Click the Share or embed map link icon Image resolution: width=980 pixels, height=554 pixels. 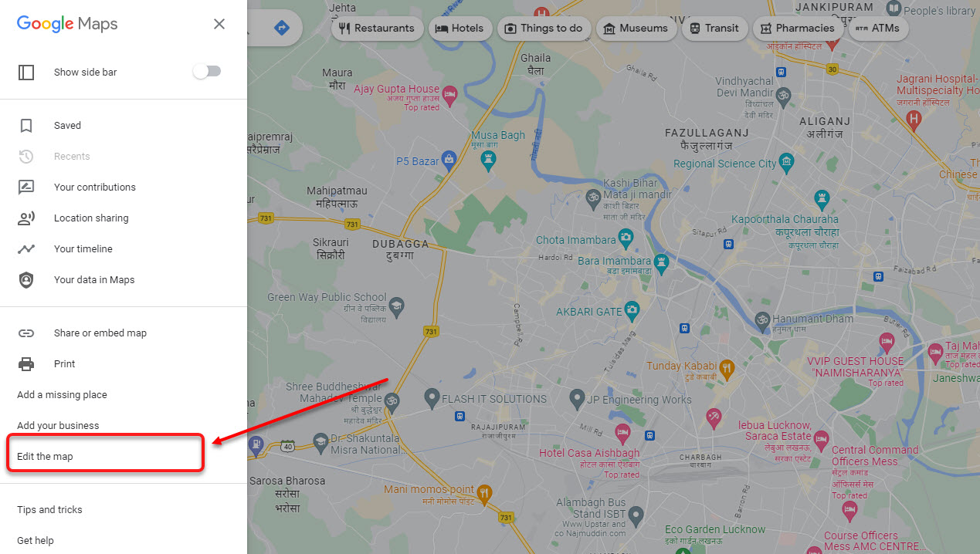pos(26,333)
